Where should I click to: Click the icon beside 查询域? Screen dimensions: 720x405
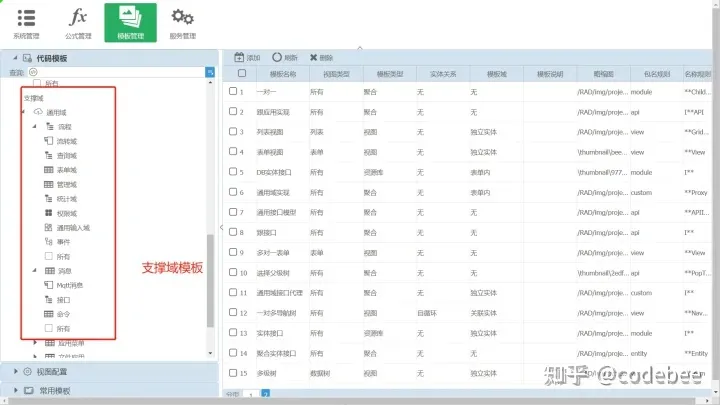48,155
